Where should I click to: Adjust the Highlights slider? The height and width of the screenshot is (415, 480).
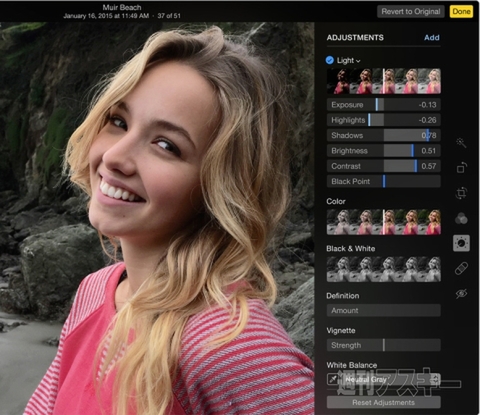[384, 120]
